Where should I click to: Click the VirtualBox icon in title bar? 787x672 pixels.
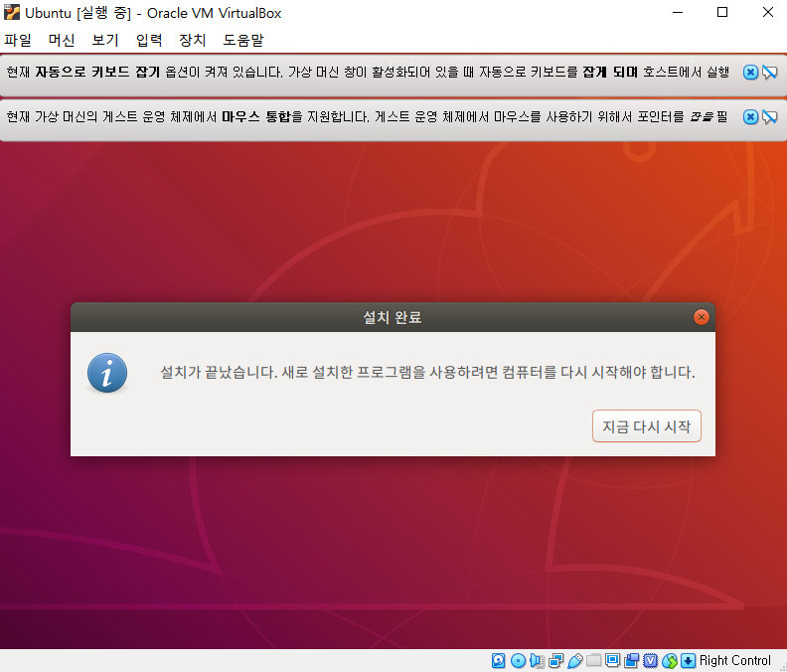[12, 12]
